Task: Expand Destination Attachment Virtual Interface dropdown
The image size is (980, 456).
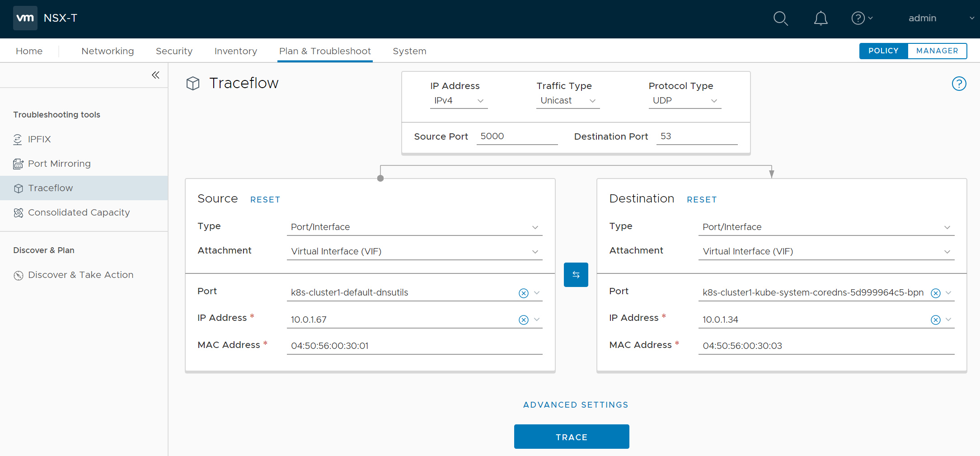Action: (x=826, y=251)
